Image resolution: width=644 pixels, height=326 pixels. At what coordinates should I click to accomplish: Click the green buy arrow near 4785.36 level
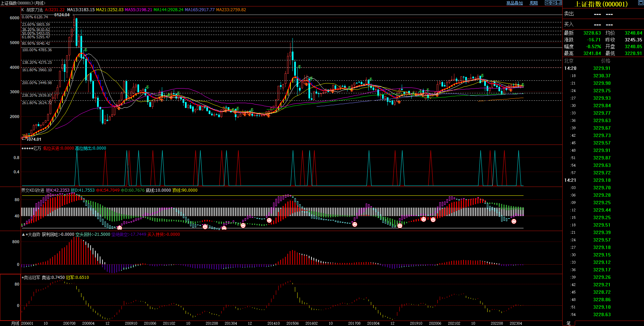(x=86, y=50)
